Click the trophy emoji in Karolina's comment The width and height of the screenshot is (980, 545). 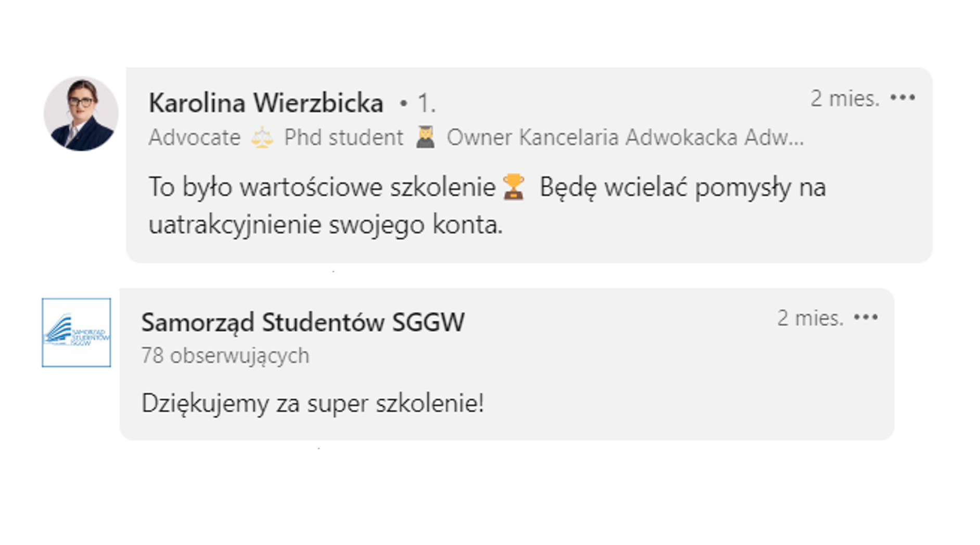coord(514,187)
